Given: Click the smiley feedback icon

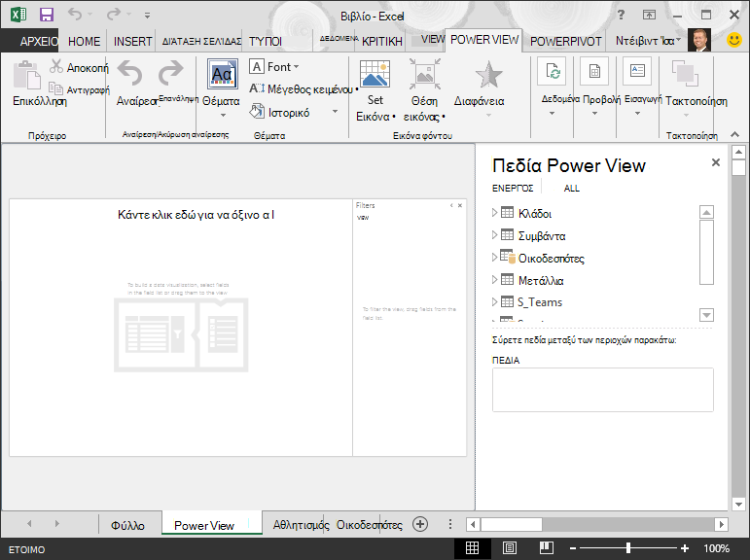Looking at the screenshot, I should click(734, 40).
